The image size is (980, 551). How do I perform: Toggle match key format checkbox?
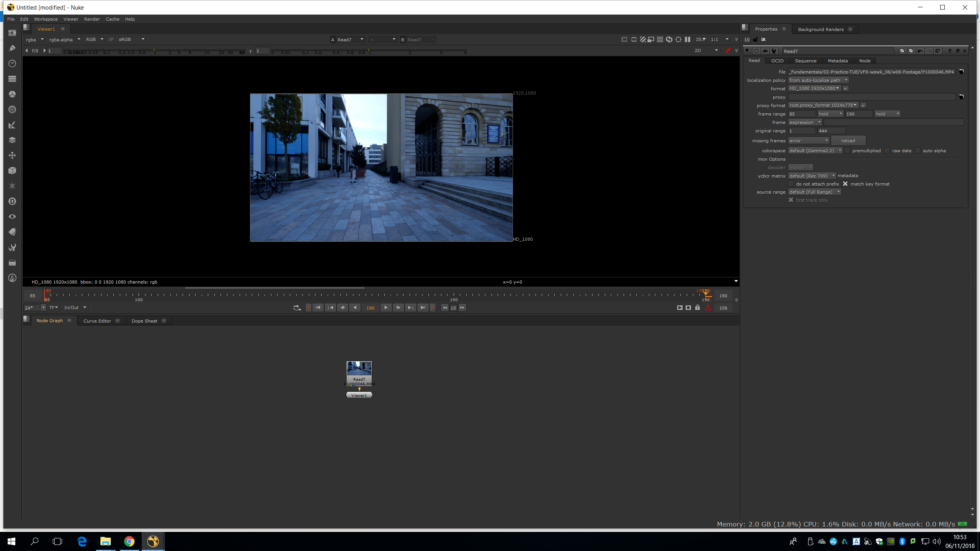(845, 184)
